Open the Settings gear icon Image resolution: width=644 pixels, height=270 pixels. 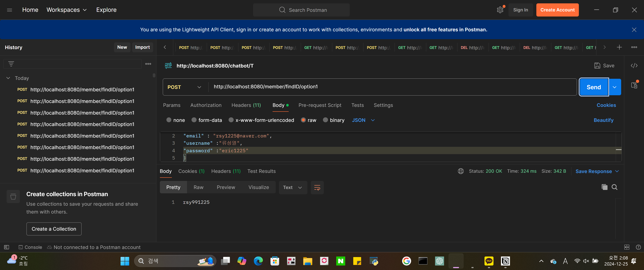coord(500,10)
